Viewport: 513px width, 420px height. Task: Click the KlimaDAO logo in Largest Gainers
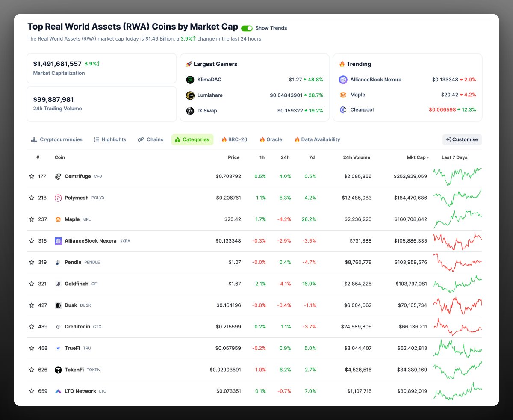[190, 80]
